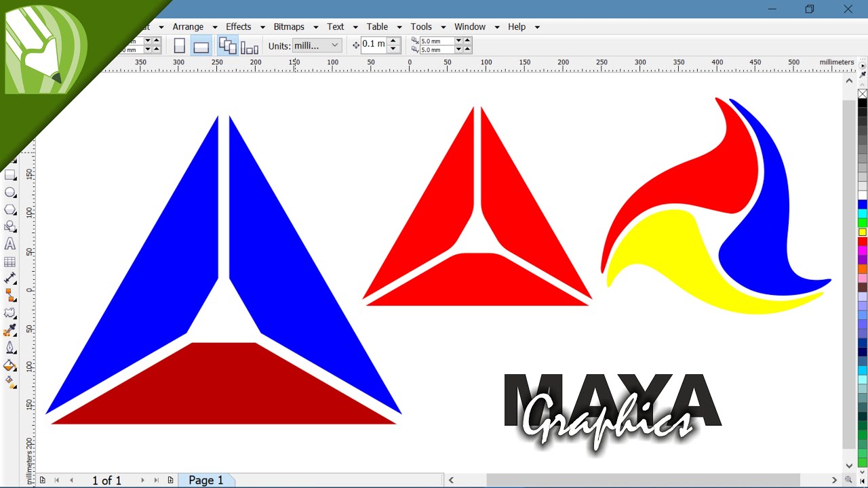Select the Rectangle tool in the toolbox
The image size is (868, 488).
(10, 175)
